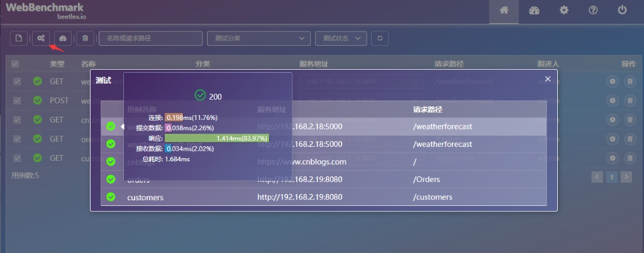644x253 pixels.
Task: Click green status icon of POST row
Action: click(x=37, y=100)
